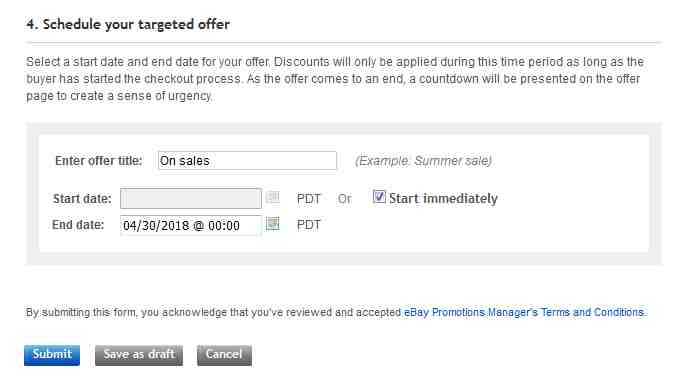Viewport: 697px width, 391px height.
Task: Click the offer description paragraph text
Action: pyautogui.click(x=335, y=79)
